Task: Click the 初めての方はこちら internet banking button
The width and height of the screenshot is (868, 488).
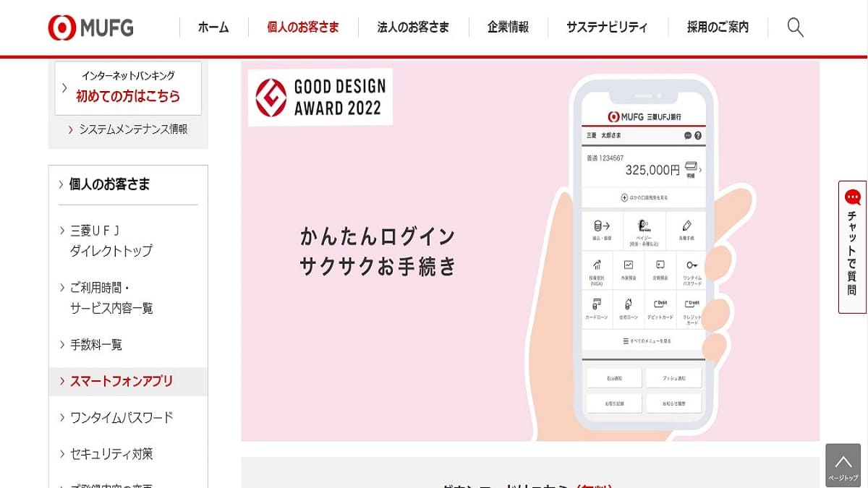Action: (x=127, y=87)
